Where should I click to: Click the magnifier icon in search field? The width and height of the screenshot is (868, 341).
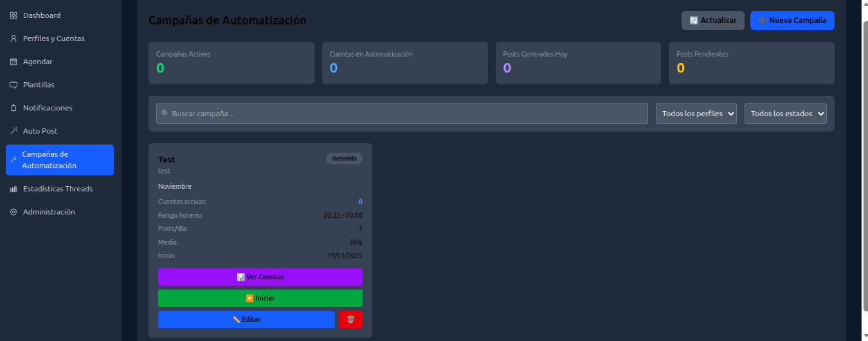[165, 114]
